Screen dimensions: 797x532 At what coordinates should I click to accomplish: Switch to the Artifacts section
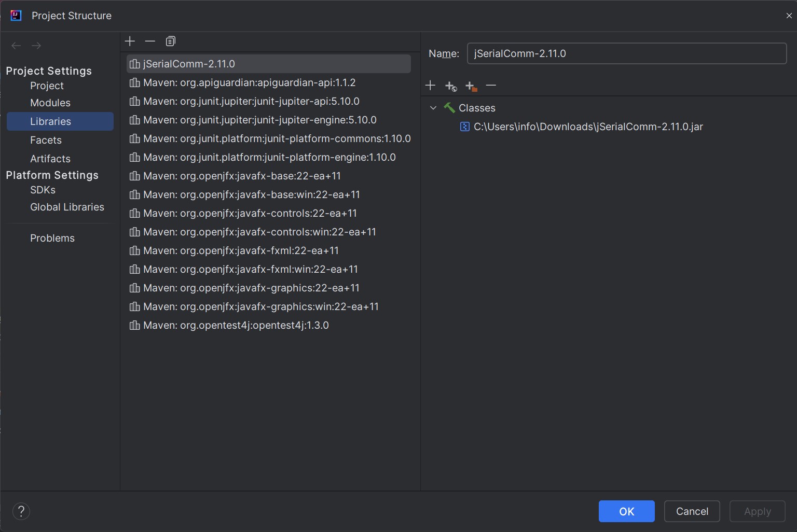50,159
